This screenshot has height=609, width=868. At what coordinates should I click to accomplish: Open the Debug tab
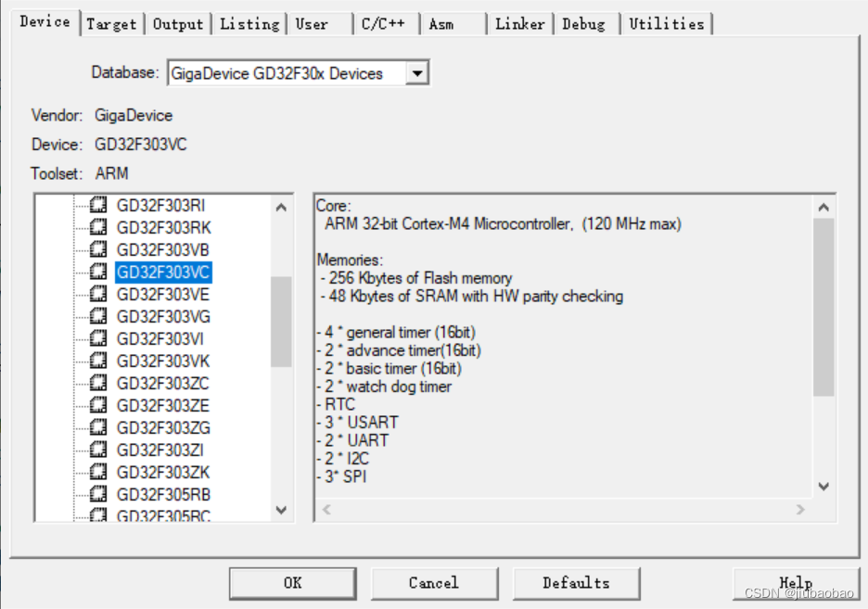point(584,24)
